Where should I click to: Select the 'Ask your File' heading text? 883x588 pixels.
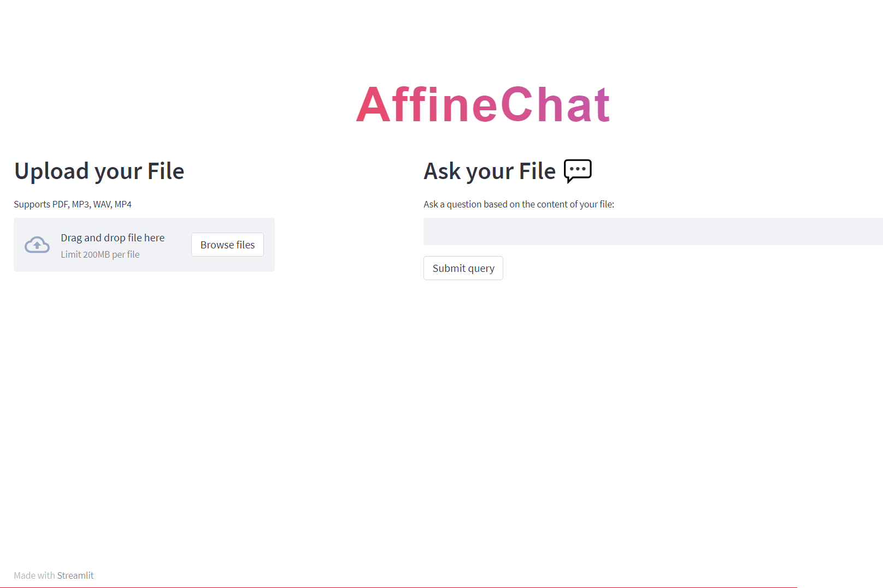pyautogui.click(x=490, y=171)
